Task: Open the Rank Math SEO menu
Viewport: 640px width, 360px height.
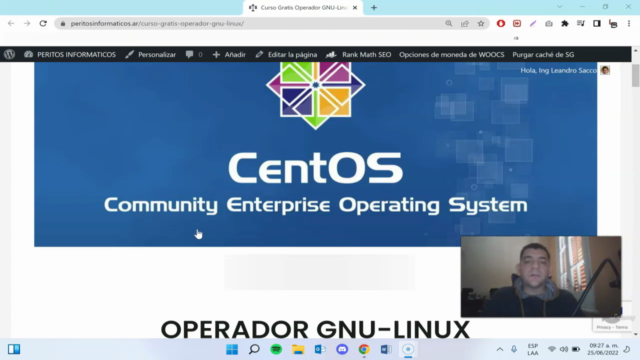Action: 359,54
